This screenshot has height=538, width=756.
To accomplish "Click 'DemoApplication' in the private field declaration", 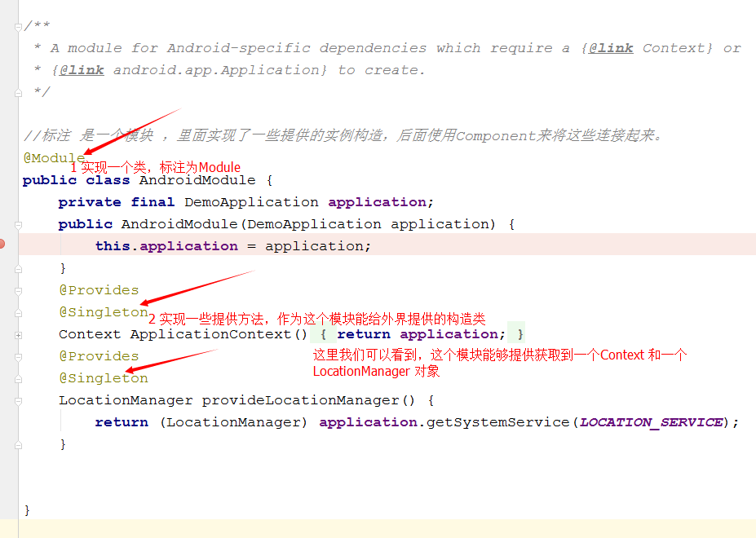I will coord(251,202).
